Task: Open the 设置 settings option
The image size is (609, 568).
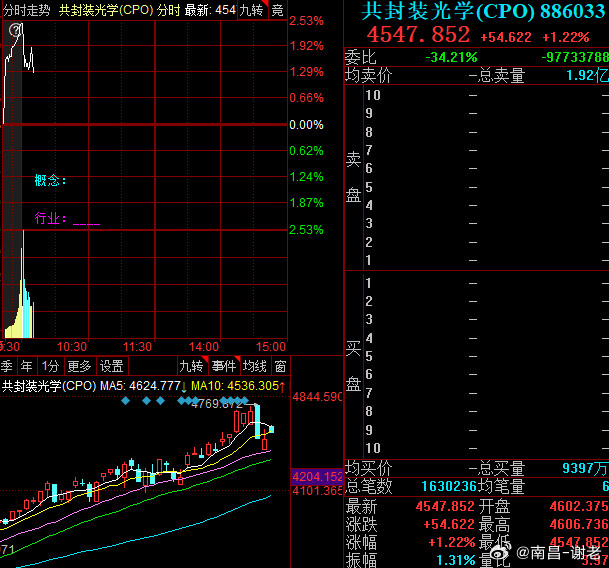Action: point(112,366)
